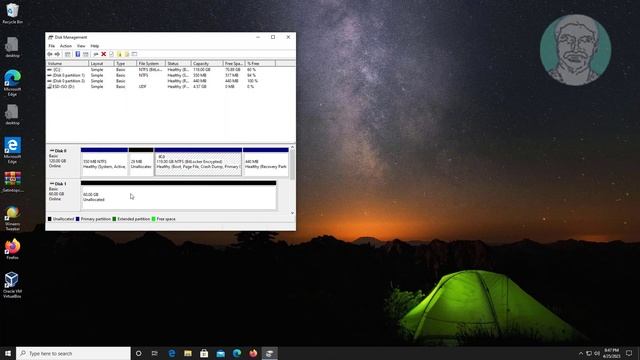Sort by the Free Space column header
Image resolution: width=640 pixels, height=360 pixels.
[x=234, y=64]
